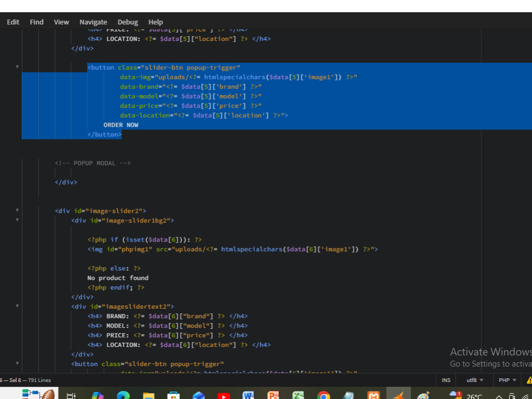Click the LOCATION h4 line for $data[5]

(179, 39)
